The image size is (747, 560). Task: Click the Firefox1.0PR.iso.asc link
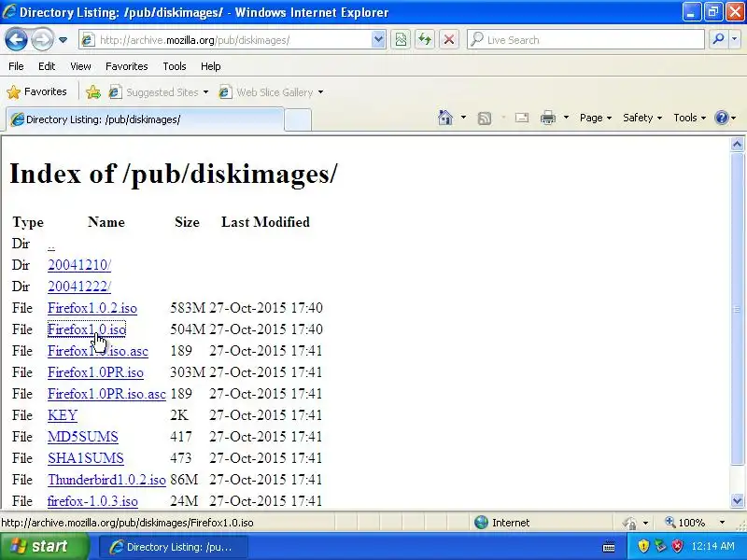coord(106,394)
